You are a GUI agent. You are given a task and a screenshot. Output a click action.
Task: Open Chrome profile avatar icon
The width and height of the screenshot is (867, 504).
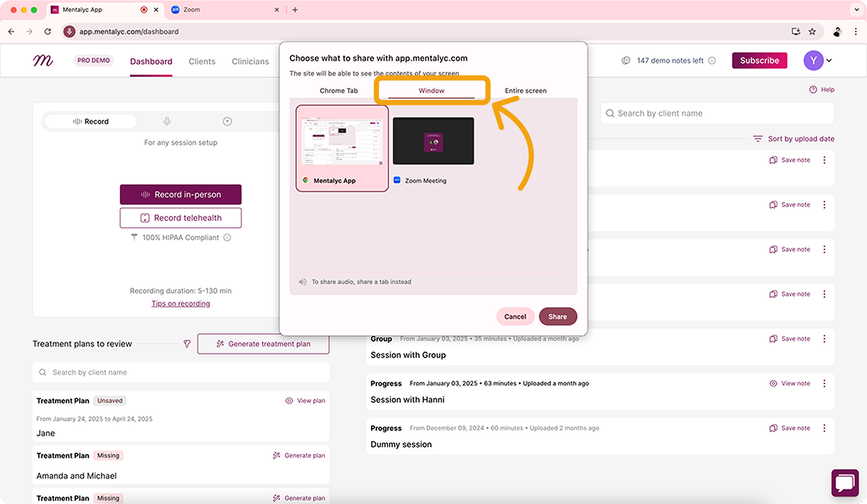(837, 32)
